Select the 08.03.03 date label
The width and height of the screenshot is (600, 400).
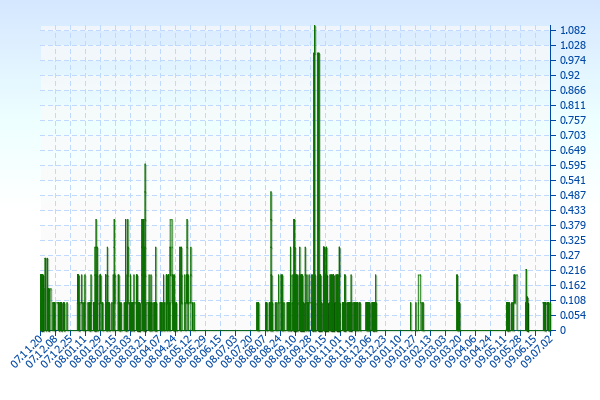(x=116, y=351)
